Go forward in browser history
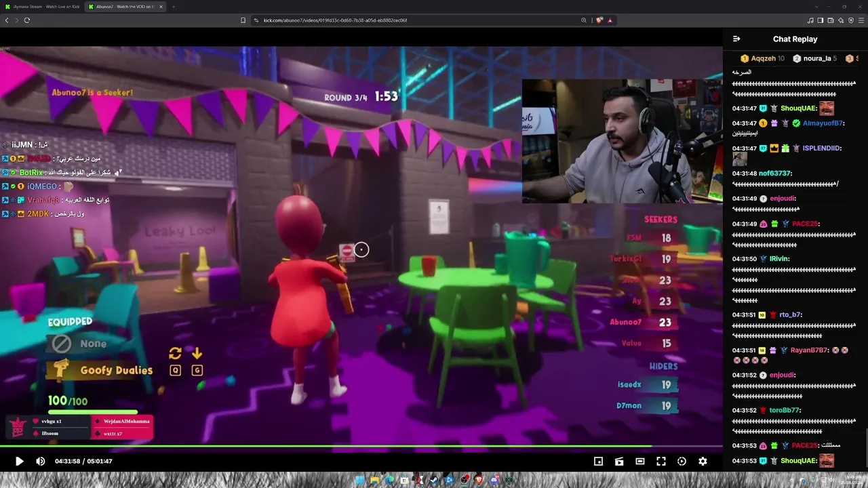The image size is (868, 488). (17, 20)
